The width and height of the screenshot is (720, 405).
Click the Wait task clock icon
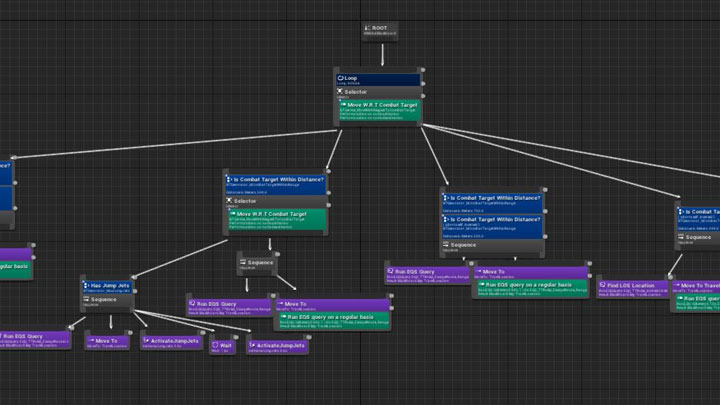click(x=214, y=345)
